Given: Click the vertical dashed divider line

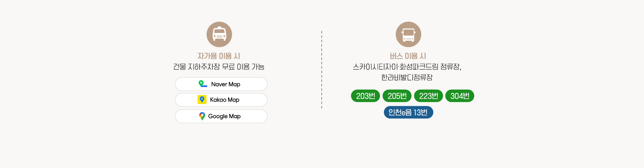Looking at the screenshot, I should (322, 70).
